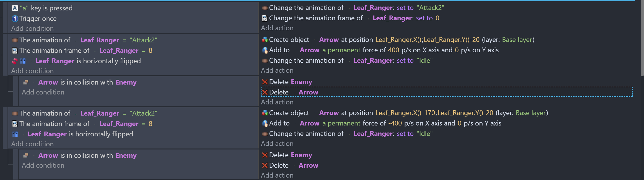The image size is (644, 180).
Task: Click the Create object icon for Leaf_Ranger.X()-170 arrow
Action: point(264,113)
